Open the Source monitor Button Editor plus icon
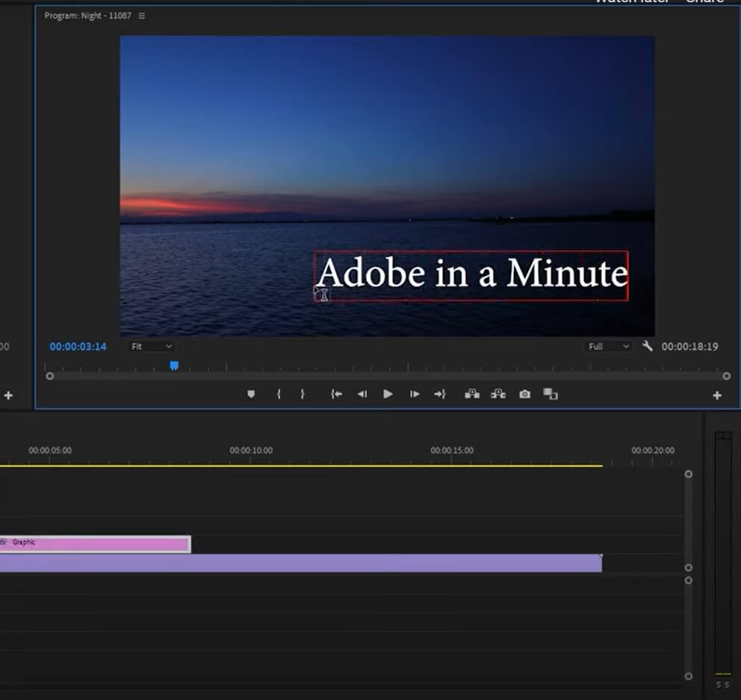Screen dimensions: 741x700 point(8,396)
